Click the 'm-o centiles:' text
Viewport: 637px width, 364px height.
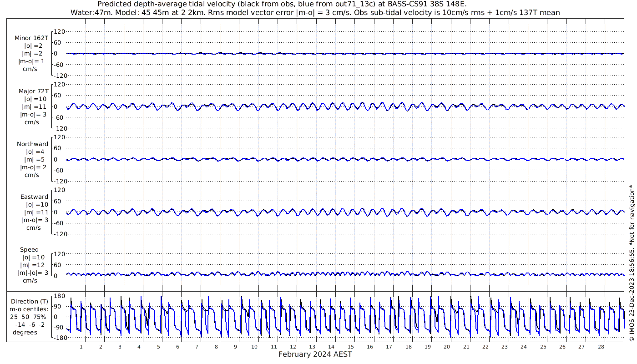click(x=29, y=309)
